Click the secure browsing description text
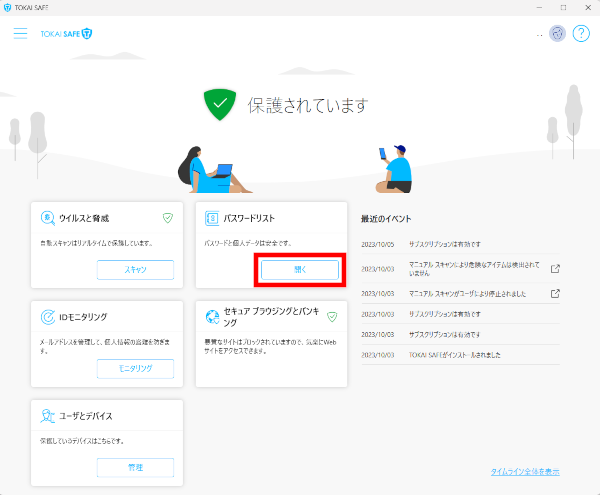The height and width of the screenshot is (495, 600). (270, 346)
